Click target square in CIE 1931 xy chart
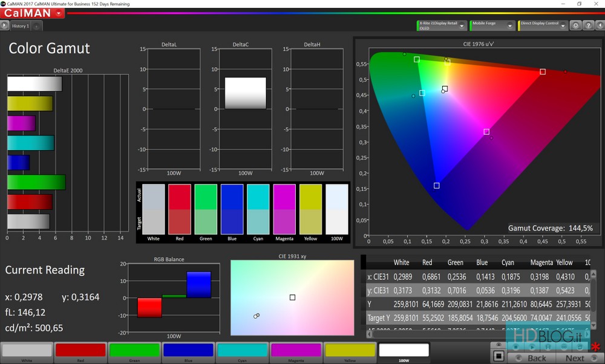The image size is (605, 364). pos(292,297)
